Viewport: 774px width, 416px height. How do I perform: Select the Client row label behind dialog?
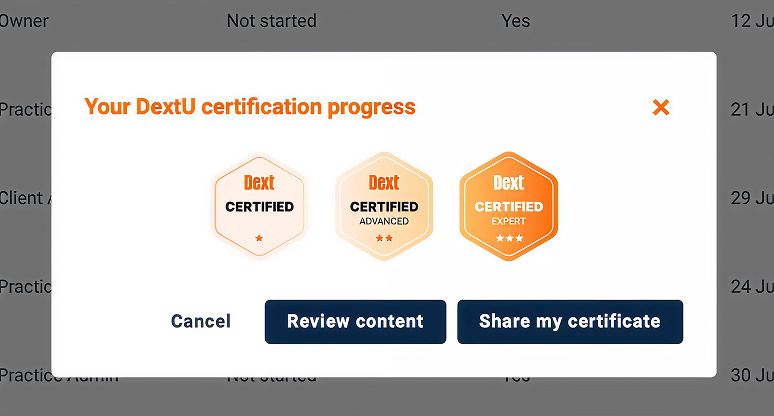point(25,198)
